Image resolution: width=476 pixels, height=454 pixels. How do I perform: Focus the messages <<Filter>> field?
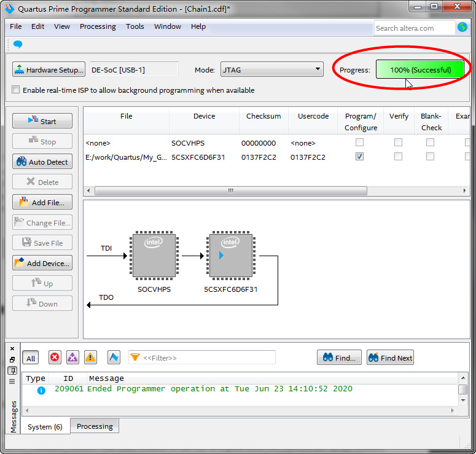(x=202, y=358)
